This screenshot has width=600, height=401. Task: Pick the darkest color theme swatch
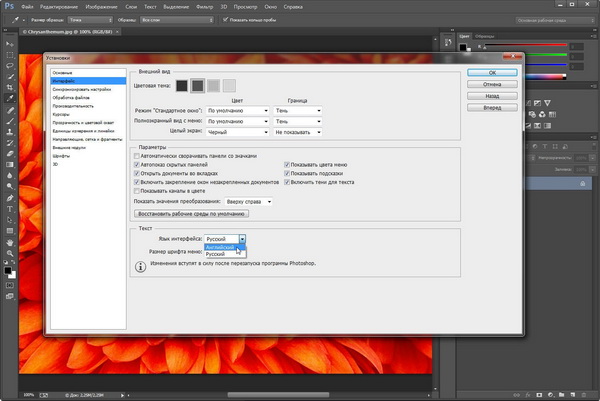181,86
